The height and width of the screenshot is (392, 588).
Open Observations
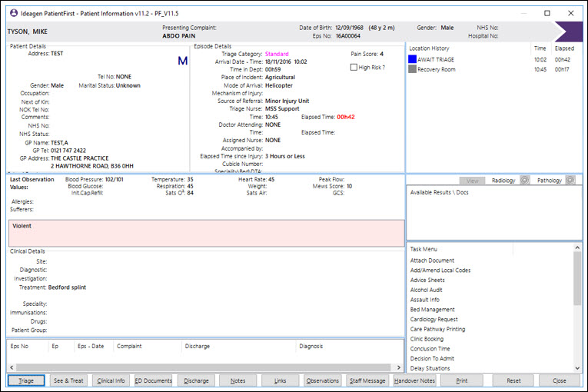(323, 380)
